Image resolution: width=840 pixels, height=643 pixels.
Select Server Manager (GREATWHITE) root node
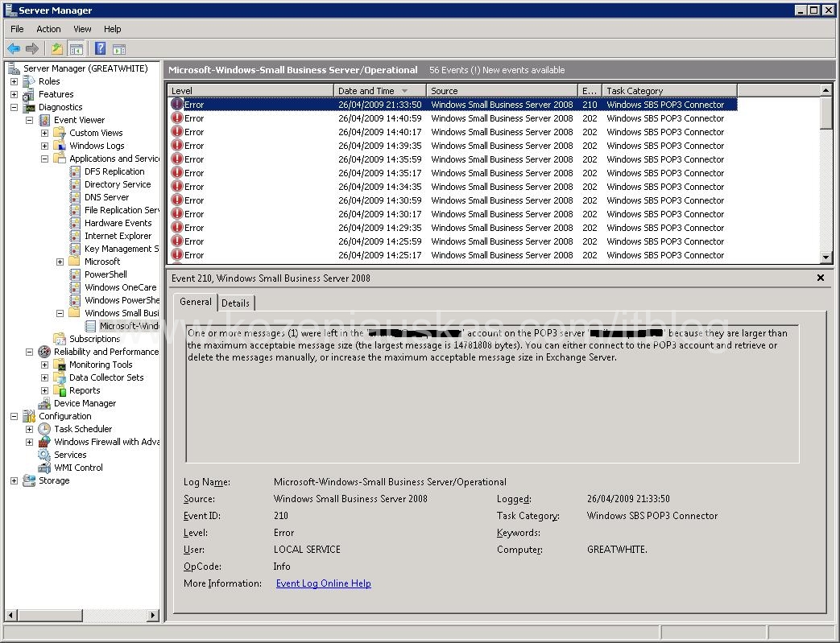[85, 68]
